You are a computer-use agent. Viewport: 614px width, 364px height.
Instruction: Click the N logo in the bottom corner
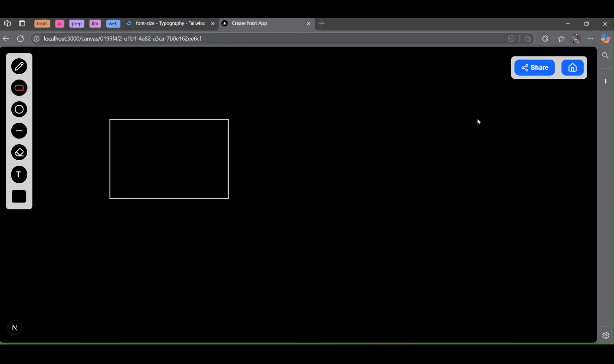click(x=15, y=327)
